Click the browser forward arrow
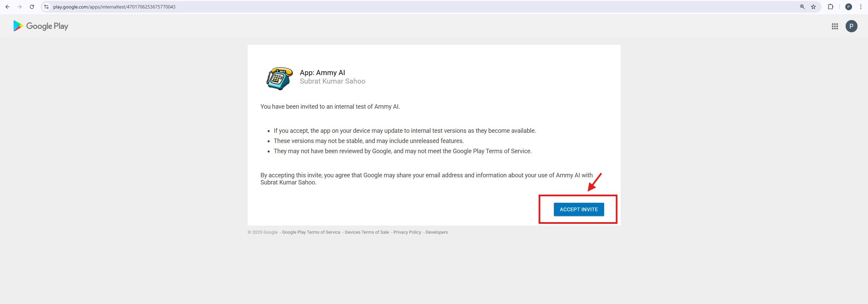This screenshot has height=304, width=868. [x=20, y=7]
